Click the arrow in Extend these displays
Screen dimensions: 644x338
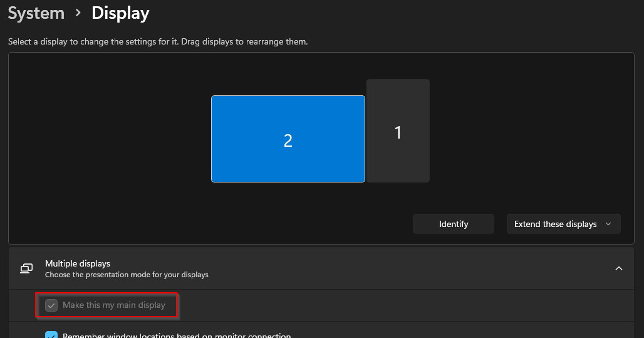[x=608, y=224]
